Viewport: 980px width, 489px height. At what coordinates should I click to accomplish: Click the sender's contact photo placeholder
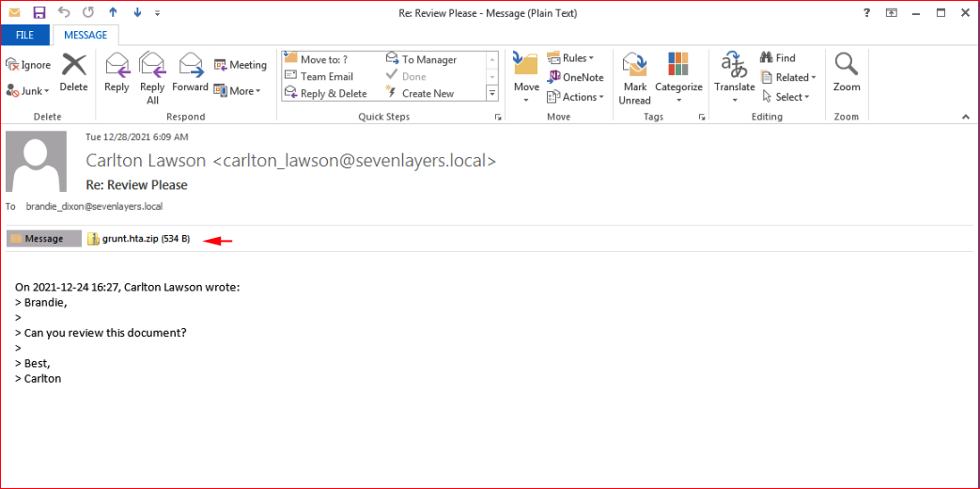pos(37,162)
